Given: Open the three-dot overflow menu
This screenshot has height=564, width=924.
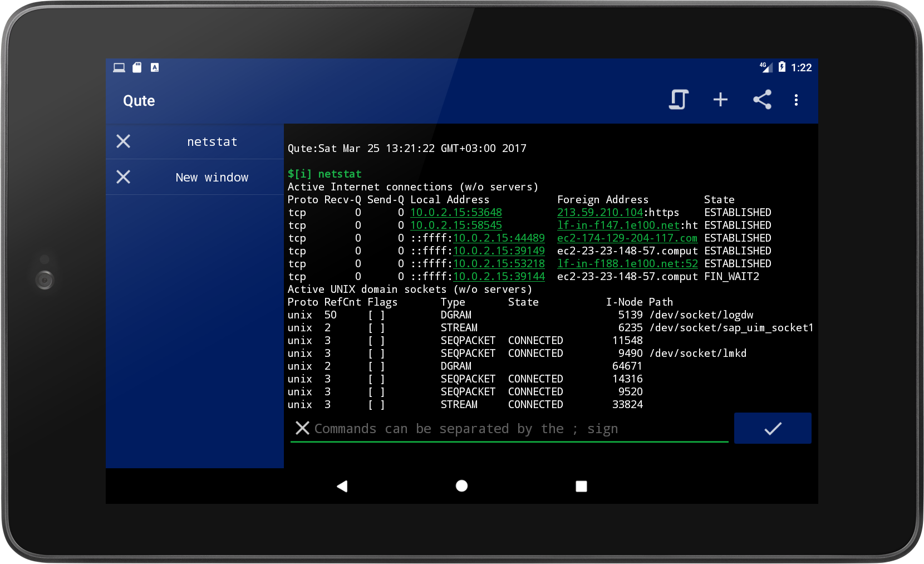Looking at the screenshot, I should [x=797, y=100].
